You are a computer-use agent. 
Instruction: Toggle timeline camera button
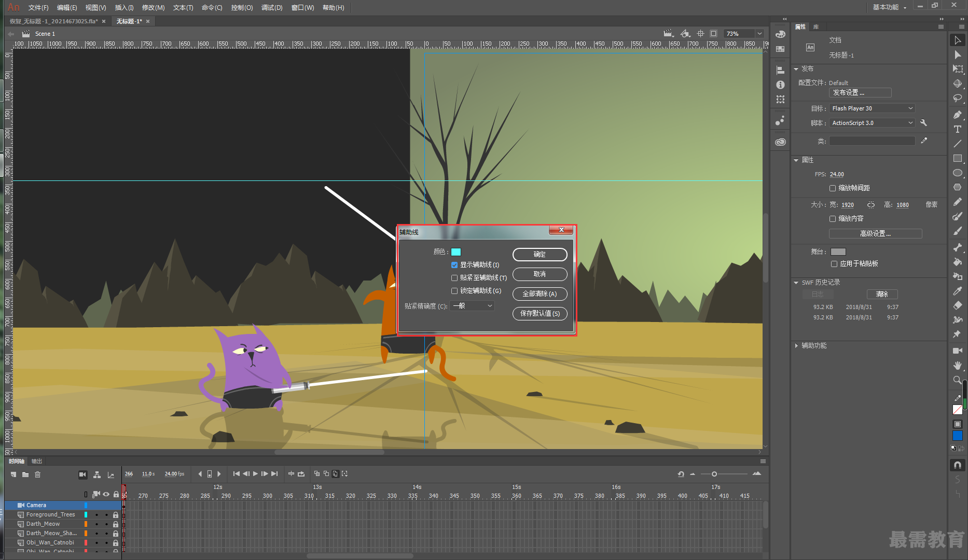[x=82, y=474]
